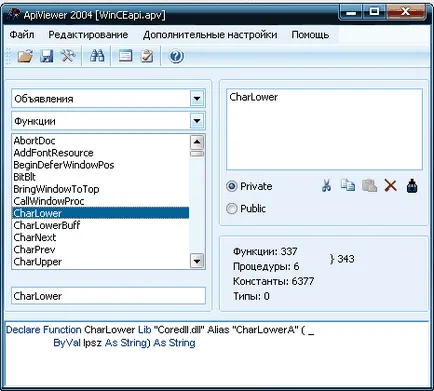Click the binoculars search icon
Viewport: 434px width, 391px height.
click(97, 56)
